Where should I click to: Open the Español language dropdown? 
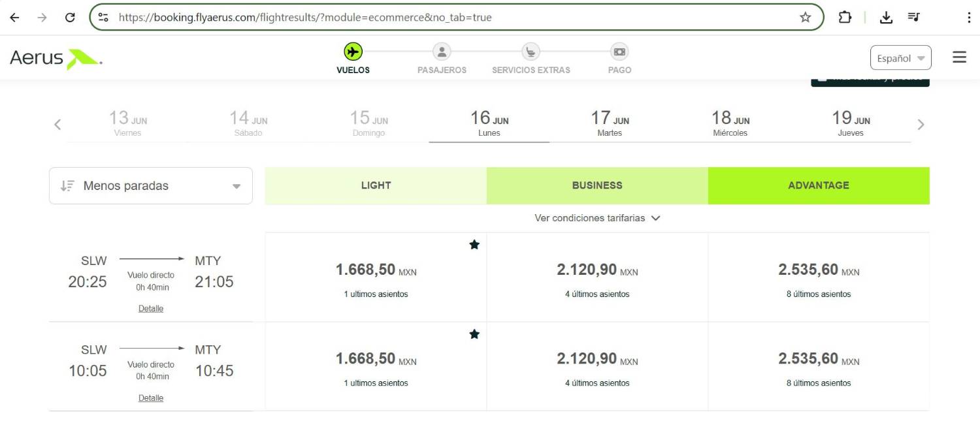tap(900, 58)
